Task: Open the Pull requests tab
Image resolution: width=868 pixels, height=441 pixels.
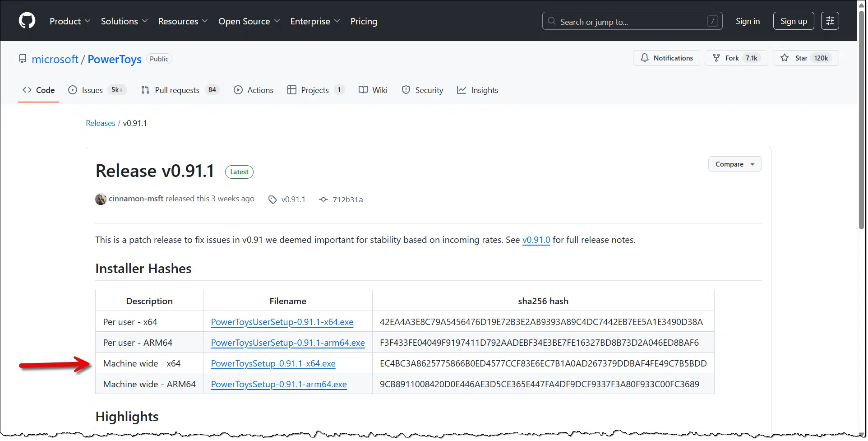Action: point(180,90)
